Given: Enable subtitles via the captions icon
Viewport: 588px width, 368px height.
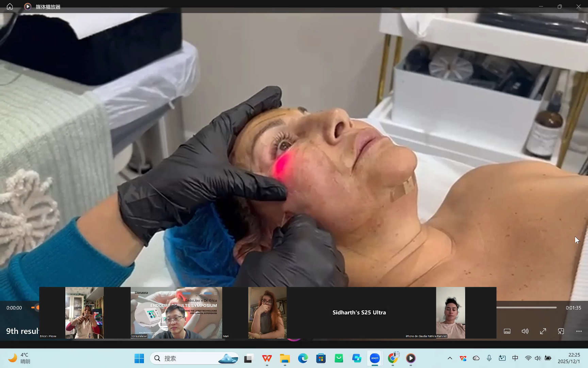Looking at the screenshot, I should tap(507, 331).
